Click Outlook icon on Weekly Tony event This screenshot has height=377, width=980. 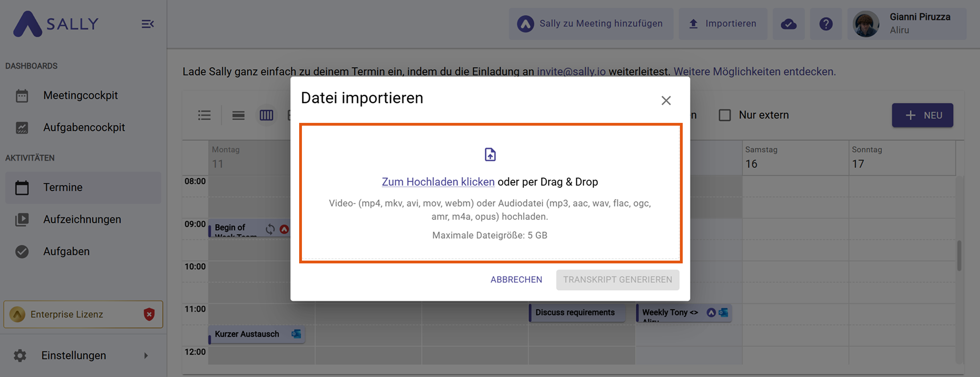[x=723, y=313]
